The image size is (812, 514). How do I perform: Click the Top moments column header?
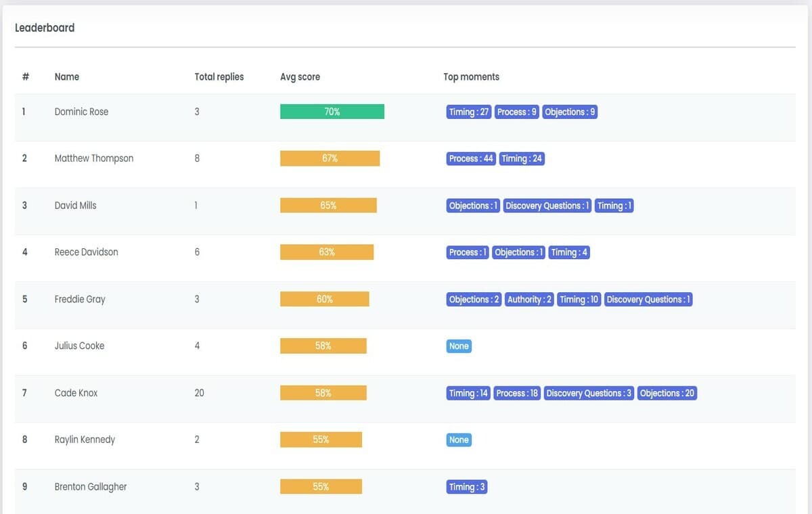click(471, 77)
